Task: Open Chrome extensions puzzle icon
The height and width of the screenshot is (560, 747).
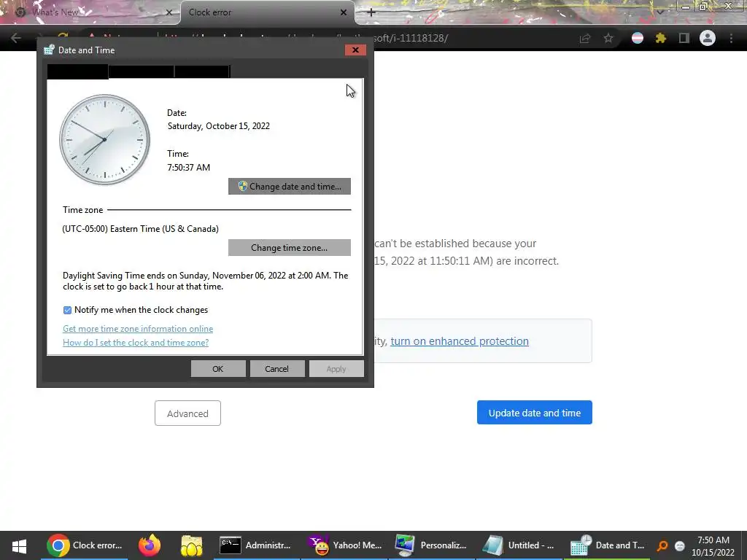Action: click(x=660, y=38)
